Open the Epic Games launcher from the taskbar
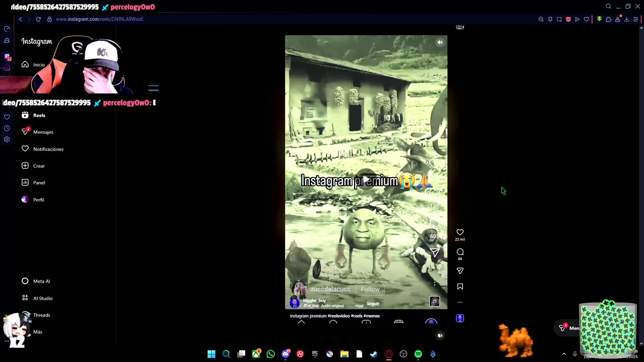Image resolution: width=644 pixels, height=362 pixels. [x=315, y=354]
